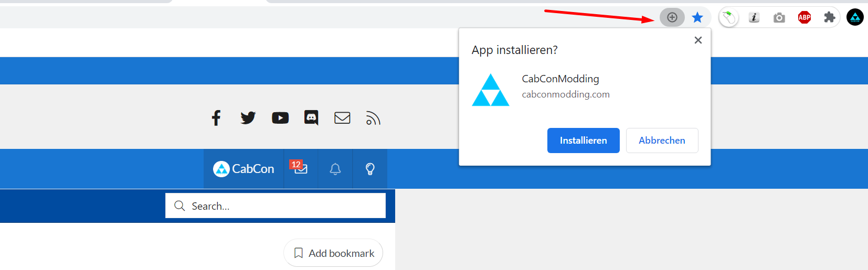Join via the Discord icon

[x=311, y=118]
